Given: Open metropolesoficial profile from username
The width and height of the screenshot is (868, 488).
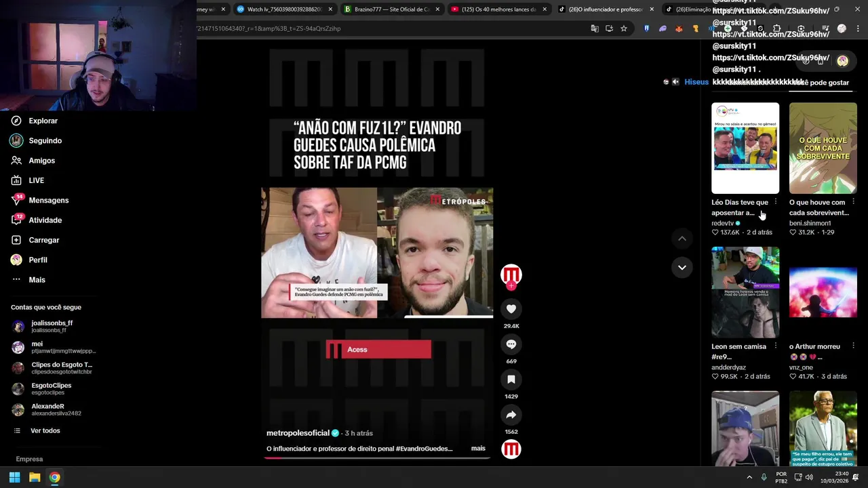Looking at the screenshot, I should (x=298, y=433).
